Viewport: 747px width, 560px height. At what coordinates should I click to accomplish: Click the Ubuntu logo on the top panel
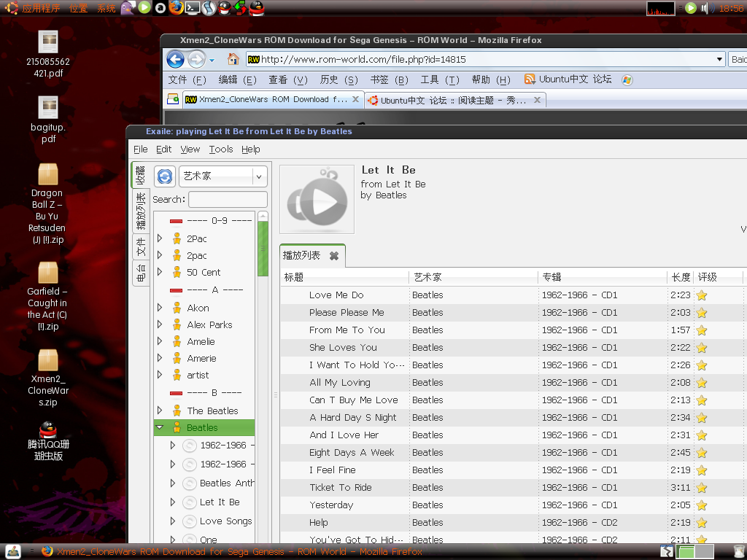[10, 7]
